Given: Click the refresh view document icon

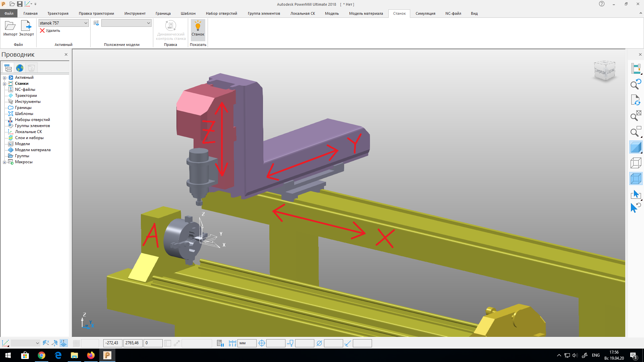Looking at the screenshot, I should click(x=636, y=100).
